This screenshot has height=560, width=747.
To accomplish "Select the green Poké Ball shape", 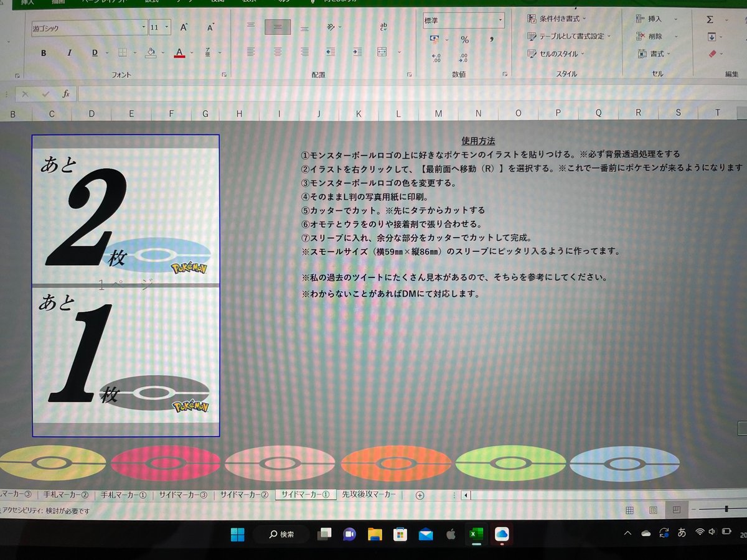I will (x=510, y=463).
